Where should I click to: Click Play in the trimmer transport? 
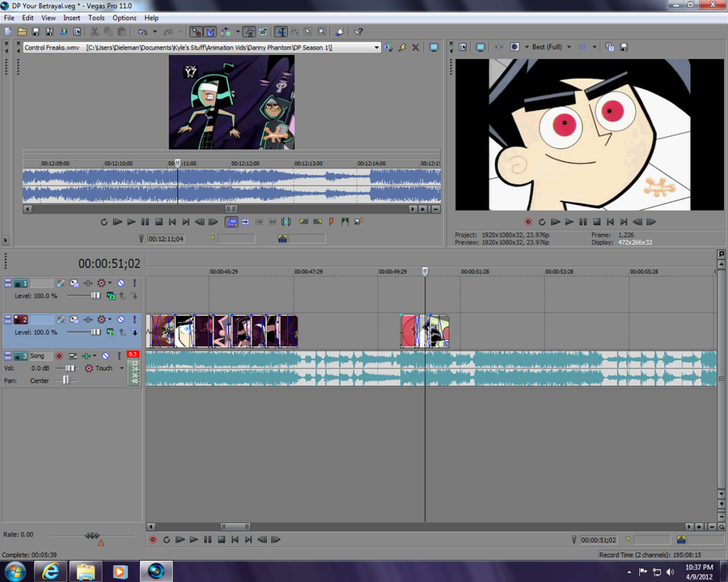pyautogui.click(x=131, y=222)
